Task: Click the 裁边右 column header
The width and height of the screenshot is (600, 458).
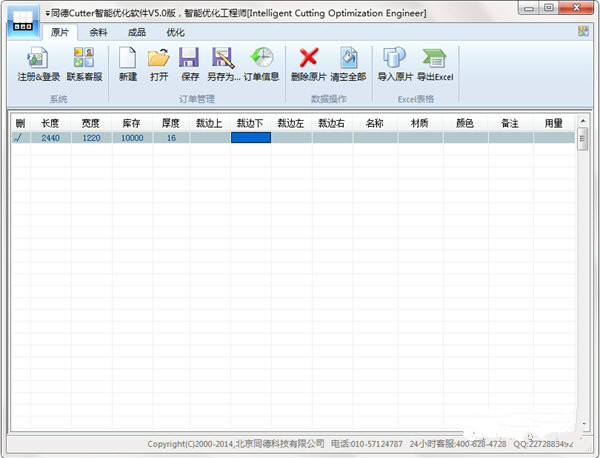Action: coord(332,123)
